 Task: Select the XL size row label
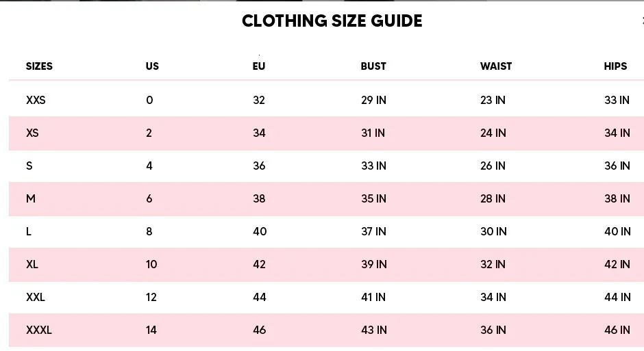tap(32, 265)
